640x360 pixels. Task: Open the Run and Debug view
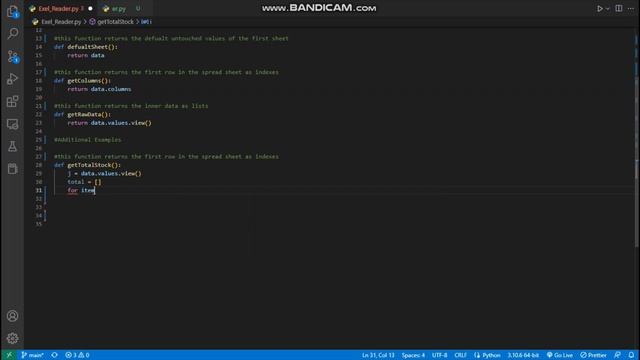pos(12,79)
